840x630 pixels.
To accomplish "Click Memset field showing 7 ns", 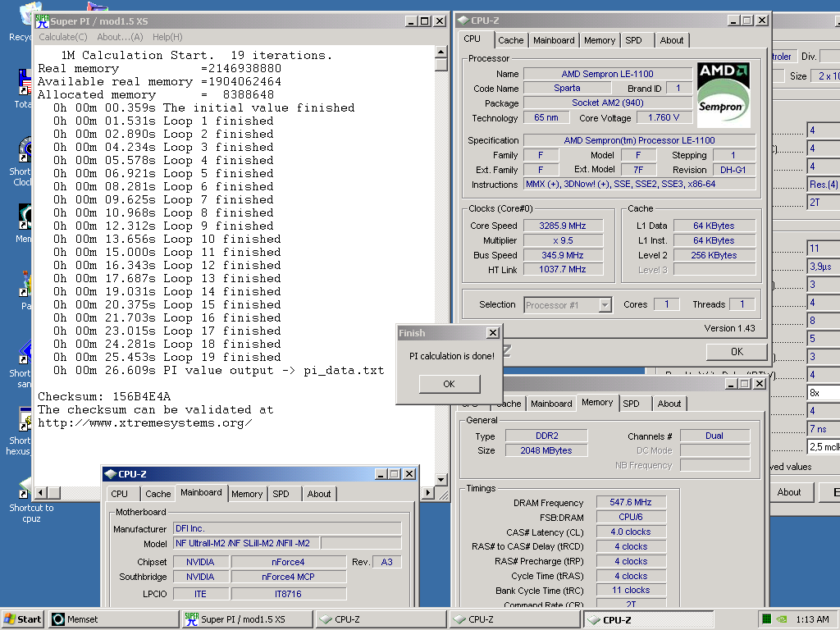I will click(x=824, y=429).
